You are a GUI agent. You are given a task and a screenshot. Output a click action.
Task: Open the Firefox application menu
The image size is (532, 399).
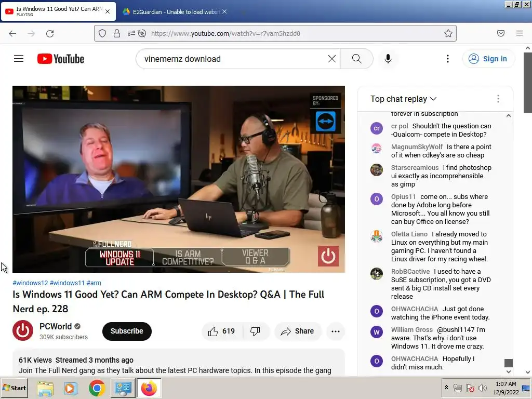click(520, 33)
